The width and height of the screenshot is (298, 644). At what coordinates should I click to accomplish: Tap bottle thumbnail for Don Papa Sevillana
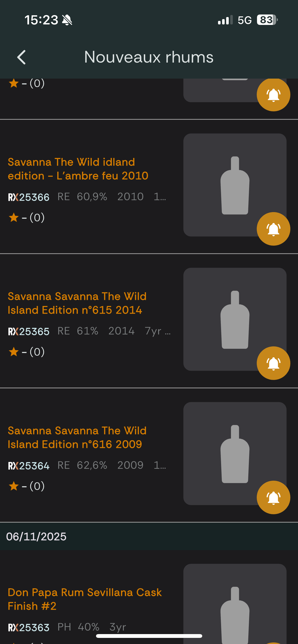pyautogui.click(x=235, y=610)
